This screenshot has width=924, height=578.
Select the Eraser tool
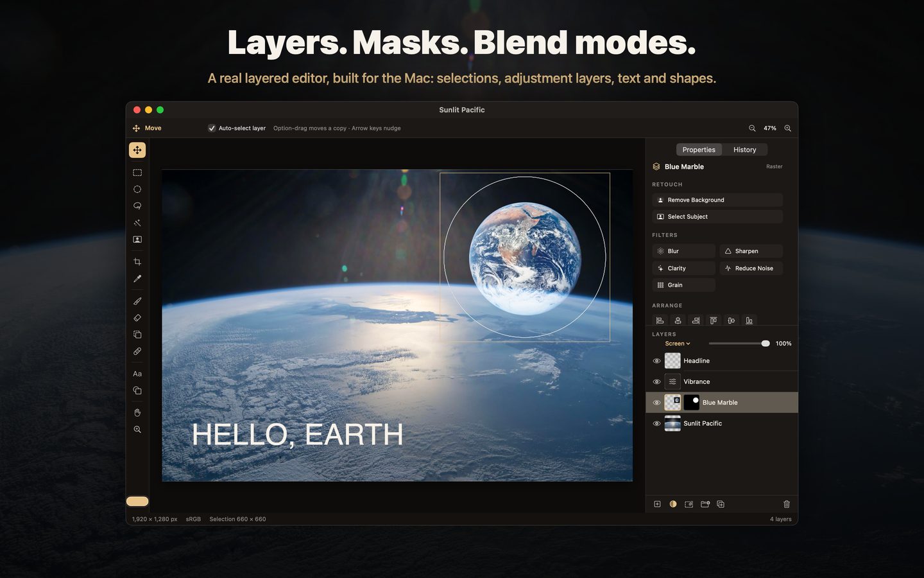(137, 318)
